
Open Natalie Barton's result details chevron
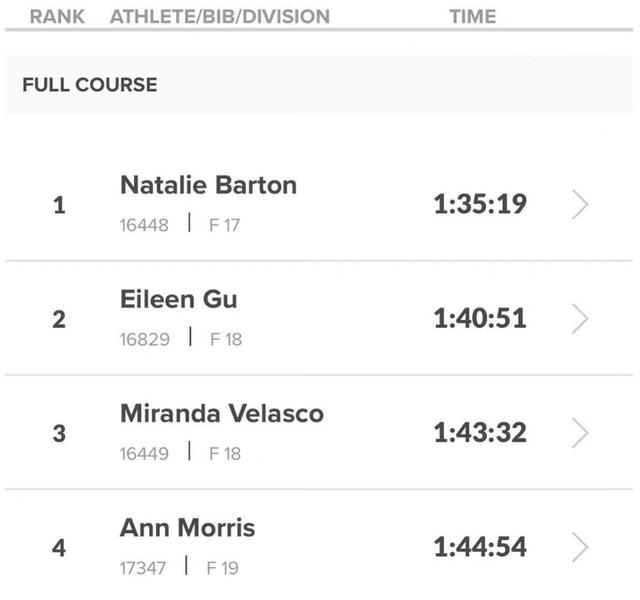[x=580, y=204]
